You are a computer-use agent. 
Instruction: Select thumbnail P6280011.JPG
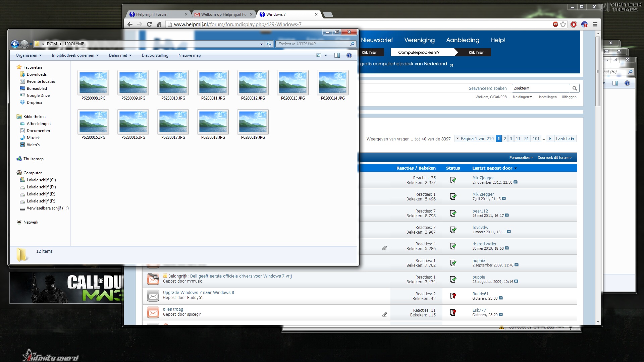[213, 82]
